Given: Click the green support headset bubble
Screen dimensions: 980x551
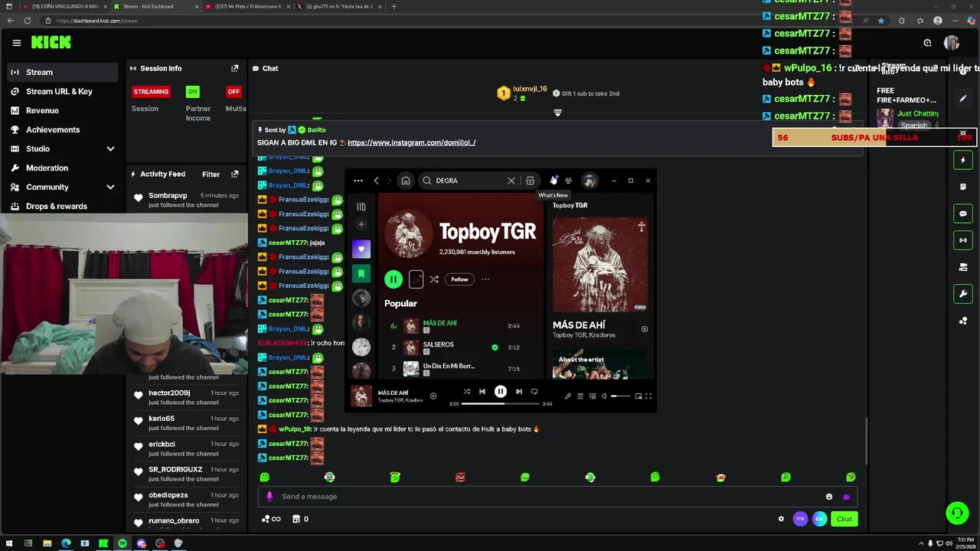Looking at the screenshot, I should pyautogui.click(x=956, y=513).
